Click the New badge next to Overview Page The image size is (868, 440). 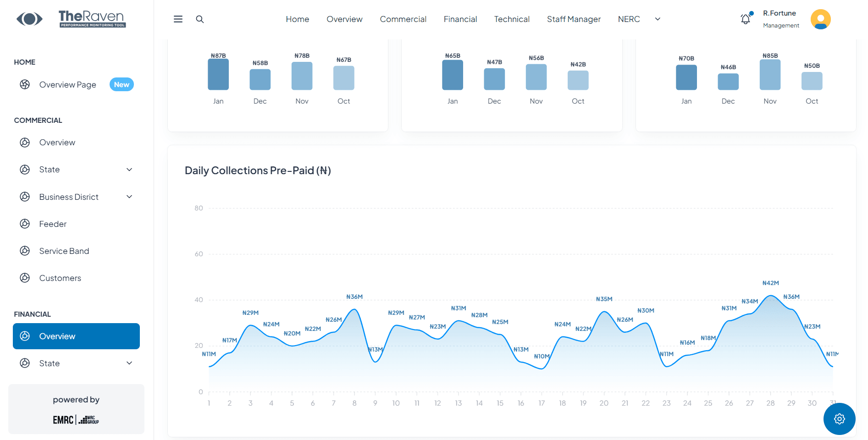tap(121, 84)
